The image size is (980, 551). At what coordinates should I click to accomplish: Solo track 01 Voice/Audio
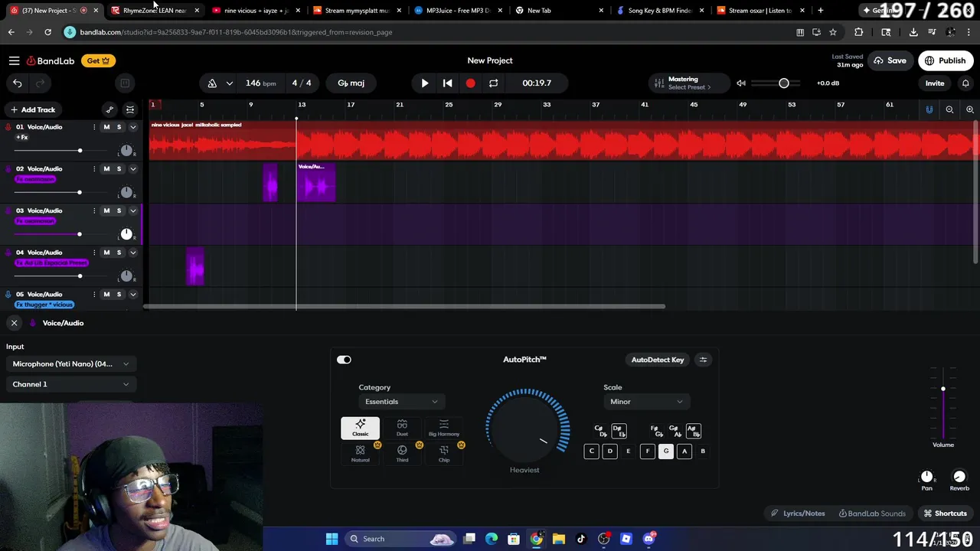click(119, 127)
